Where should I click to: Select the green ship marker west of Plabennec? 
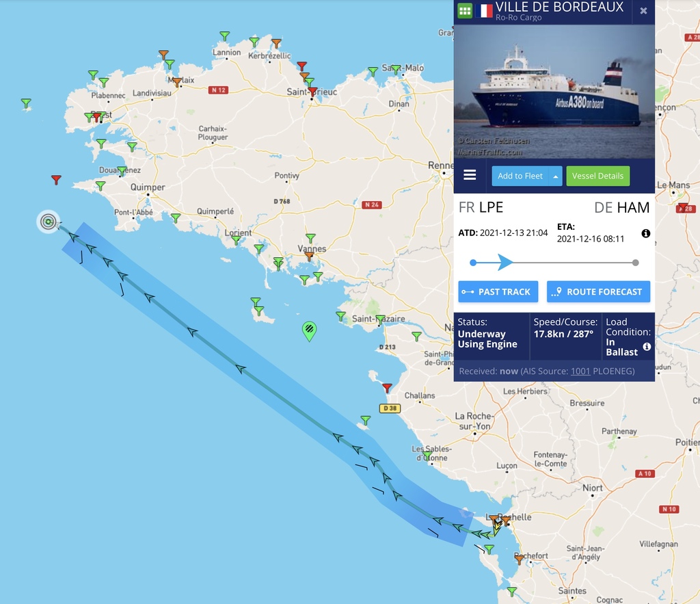coord(26,104)
